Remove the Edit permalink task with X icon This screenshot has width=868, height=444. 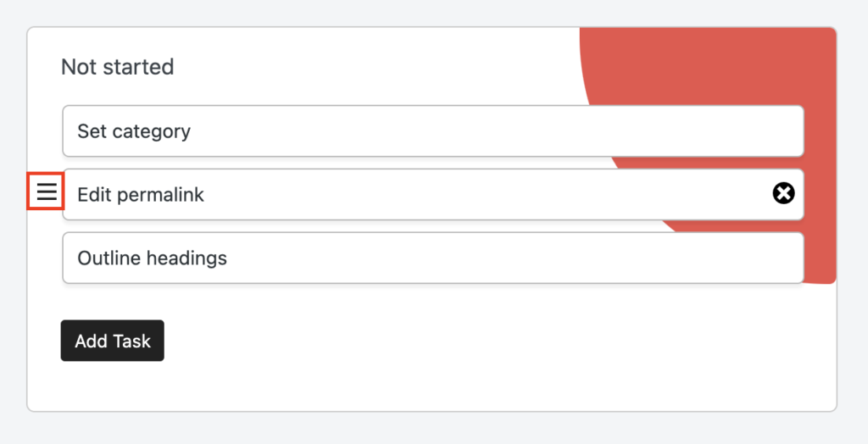click(783, 193)
